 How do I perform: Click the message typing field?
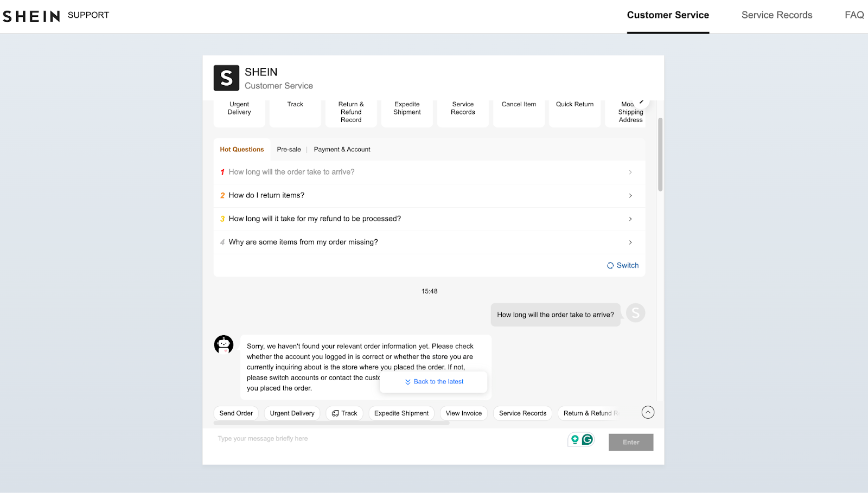pyautogui.click(x=325, y=438)
